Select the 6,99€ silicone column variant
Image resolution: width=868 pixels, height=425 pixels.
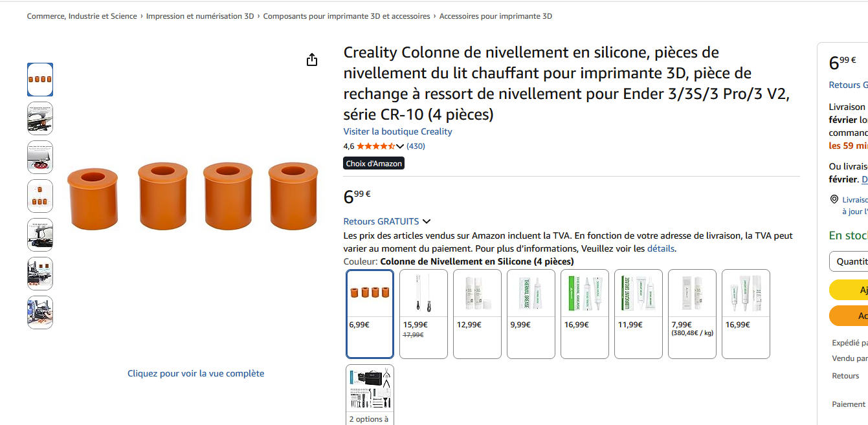click(370, 314)
